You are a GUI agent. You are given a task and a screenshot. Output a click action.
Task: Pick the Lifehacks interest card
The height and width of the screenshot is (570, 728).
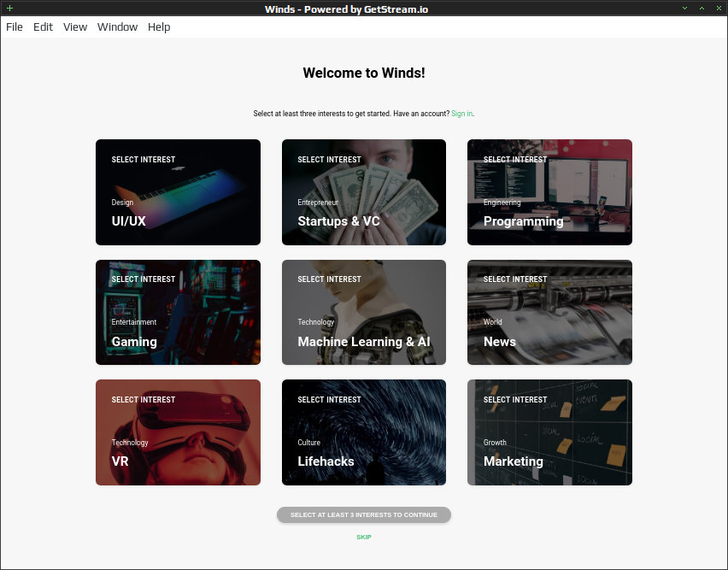[x=364, y=432]
